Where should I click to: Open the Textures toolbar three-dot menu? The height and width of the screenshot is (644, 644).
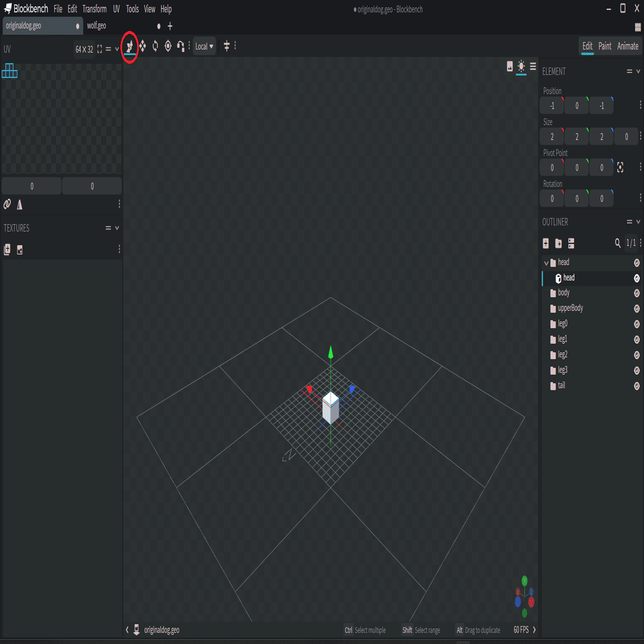(120, 250)
